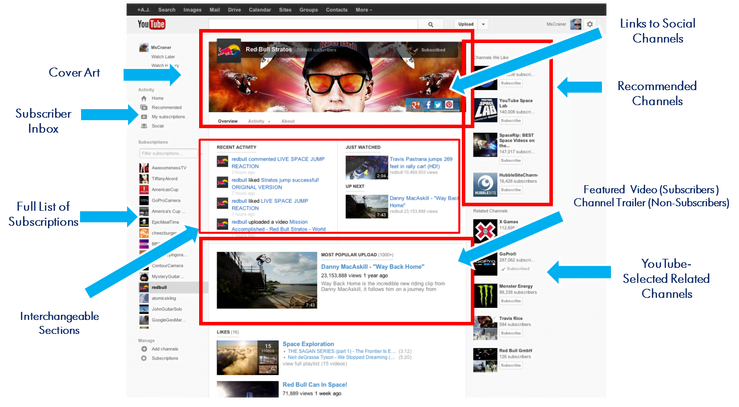Open Red Bull Can In Space! link

click(x=315, y=384)
